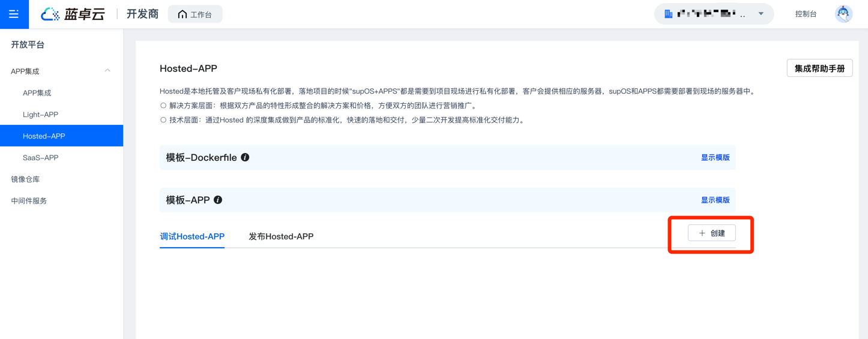Click info icon beside 模板-Dockerfile

coord(245,157)
